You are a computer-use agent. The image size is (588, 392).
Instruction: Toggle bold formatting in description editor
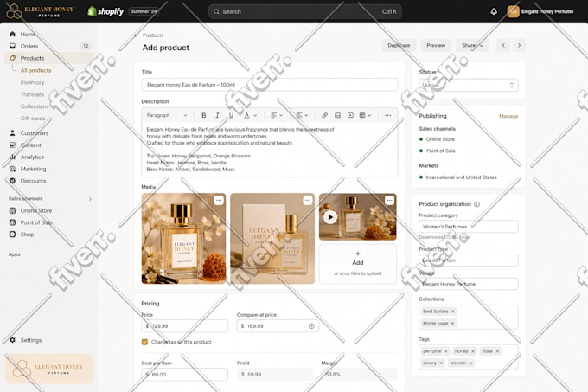click(203, 115)
